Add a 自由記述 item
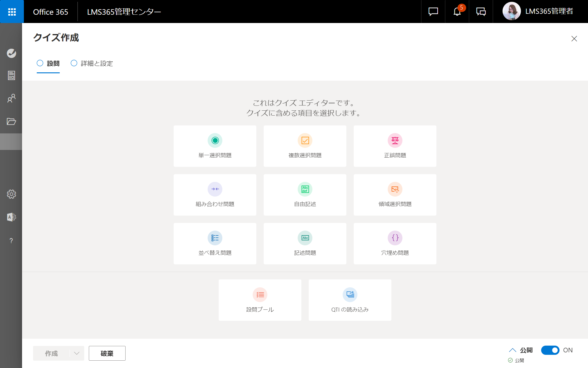Screen dimensions: 588x368 click(305, 195)
